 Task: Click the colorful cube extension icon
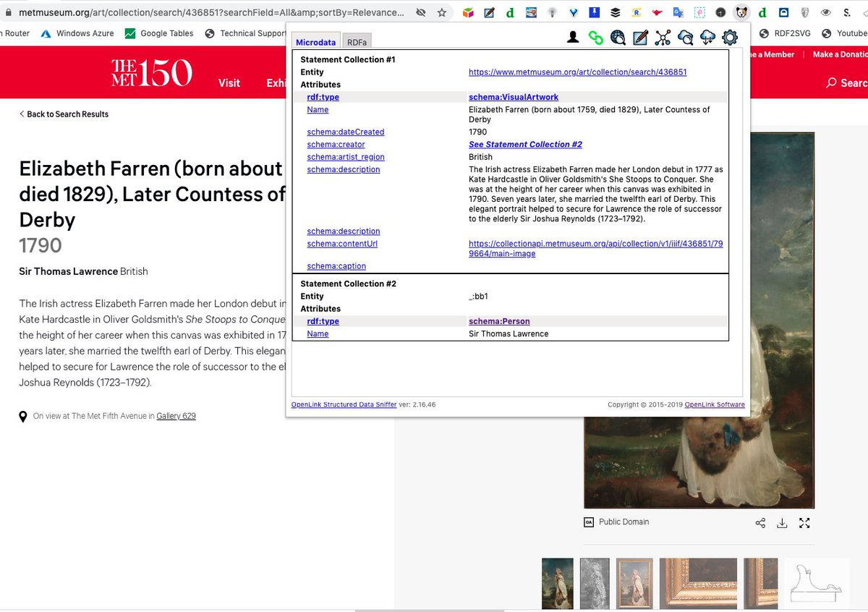[469, 12]
